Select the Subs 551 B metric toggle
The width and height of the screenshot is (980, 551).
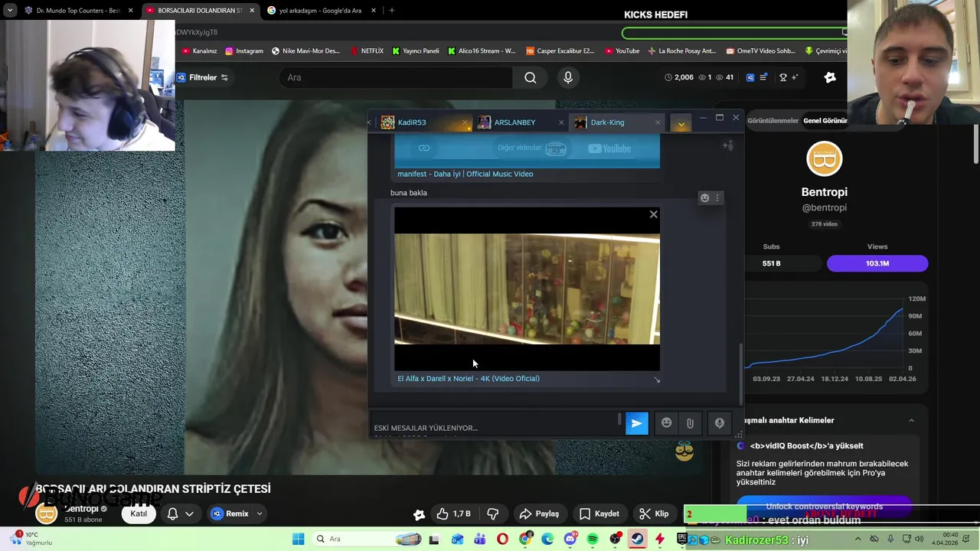tap(771, 263)
